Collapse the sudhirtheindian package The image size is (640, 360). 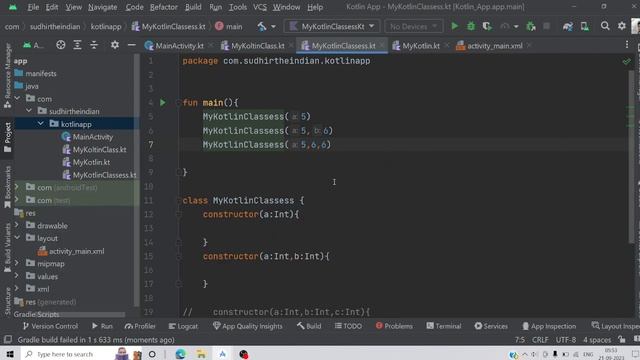tap(29, 111)
